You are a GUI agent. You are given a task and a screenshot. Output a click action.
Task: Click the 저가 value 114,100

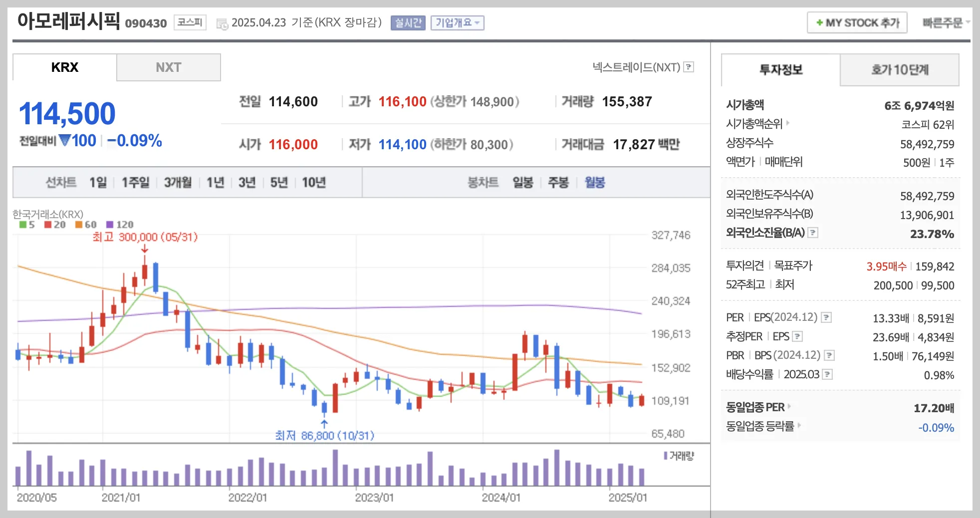point(403,145)
